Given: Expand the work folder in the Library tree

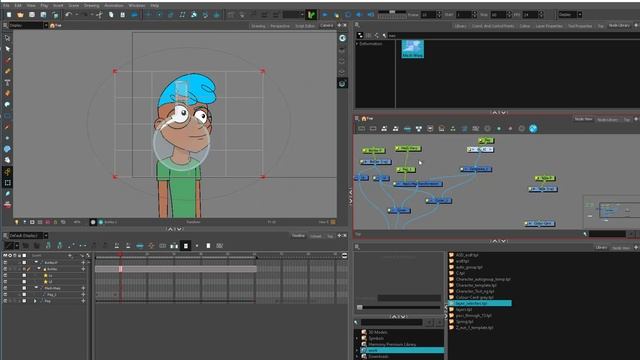Looking at the screenshot, I should 358,350.
